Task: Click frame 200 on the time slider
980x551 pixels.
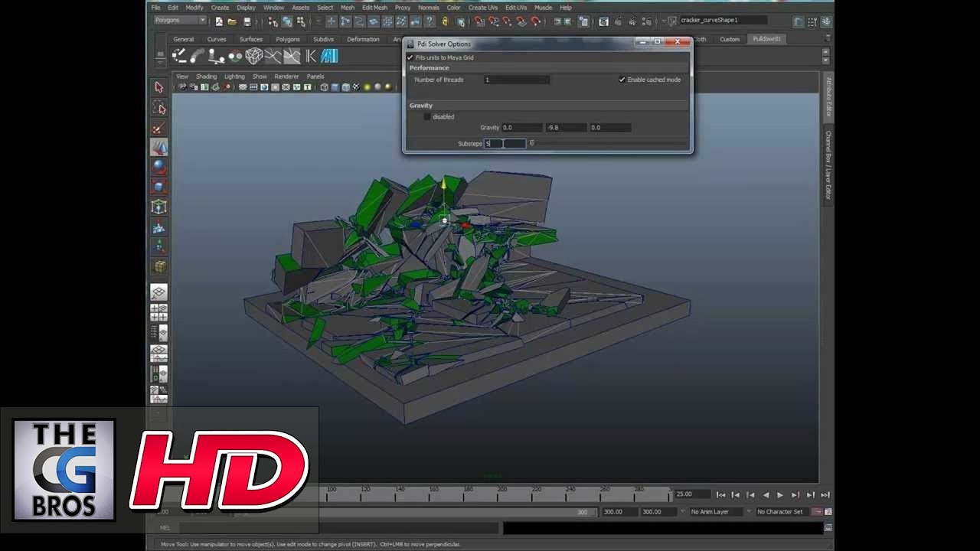Action: (x=501, y=494)
